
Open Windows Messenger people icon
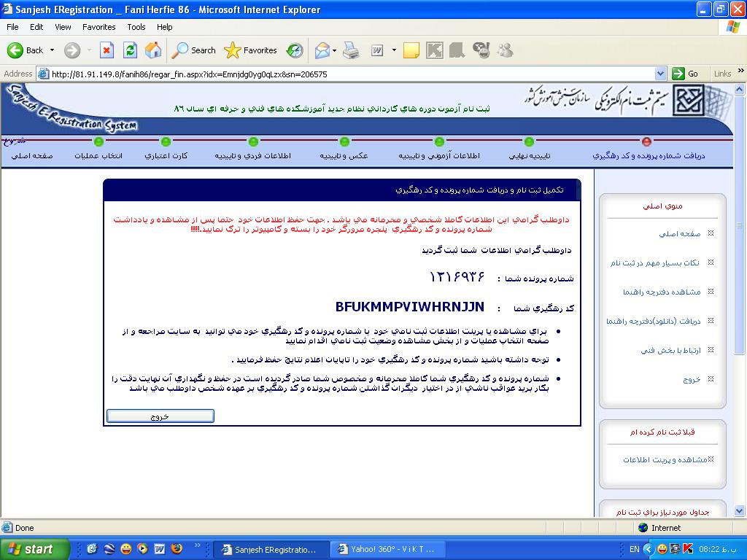coord(505,50)
